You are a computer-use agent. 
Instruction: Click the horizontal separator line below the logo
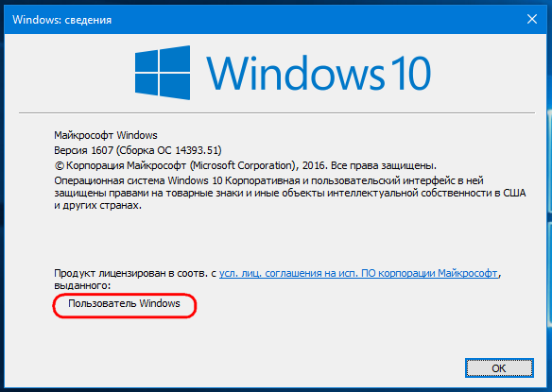(x=277, y=113)
